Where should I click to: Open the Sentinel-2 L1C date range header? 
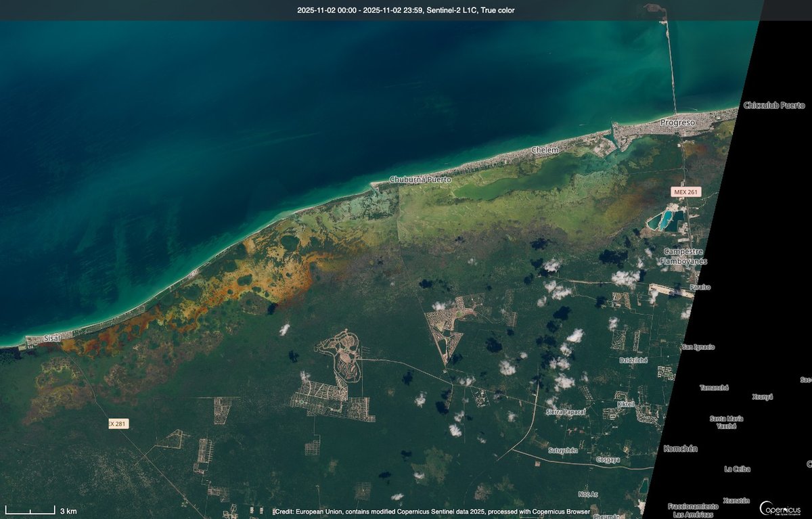pos(406,10)
